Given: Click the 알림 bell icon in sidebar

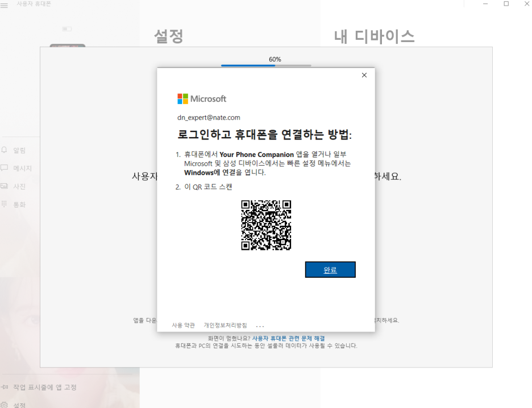Looking at the screenshot, I should pyautogui.click(x=4, y=150).
